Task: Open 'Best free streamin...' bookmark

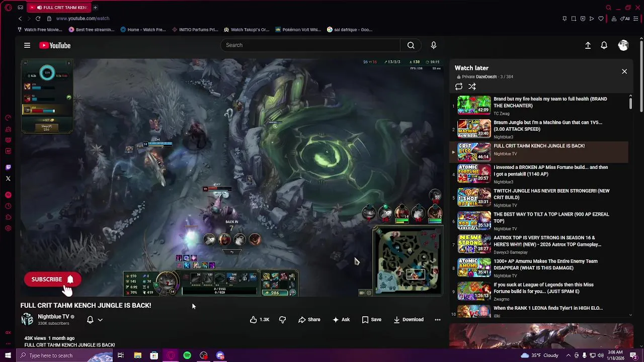Action: [x=92, y=30]
